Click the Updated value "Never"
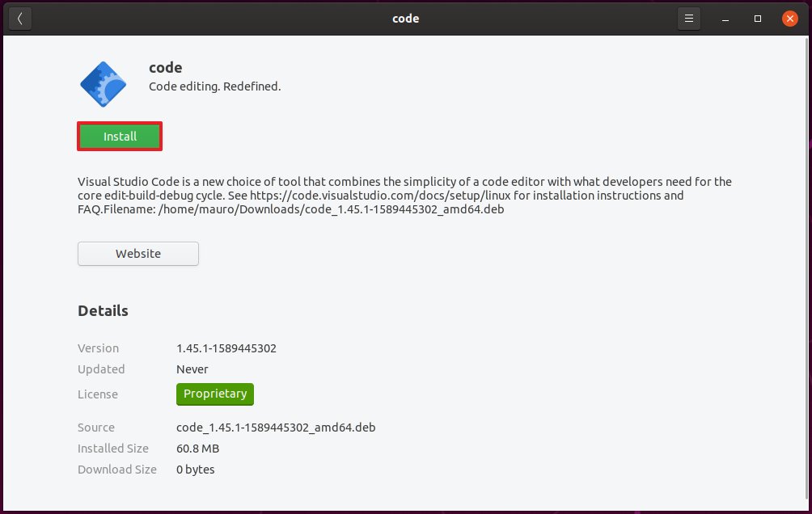 192,369
